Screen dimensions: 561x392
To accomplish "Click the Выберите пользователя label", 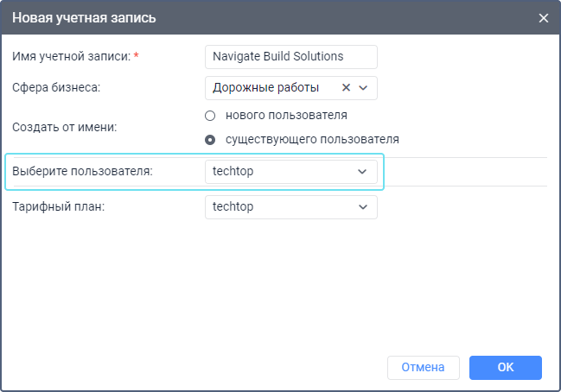I will click(x=82, y=171).
